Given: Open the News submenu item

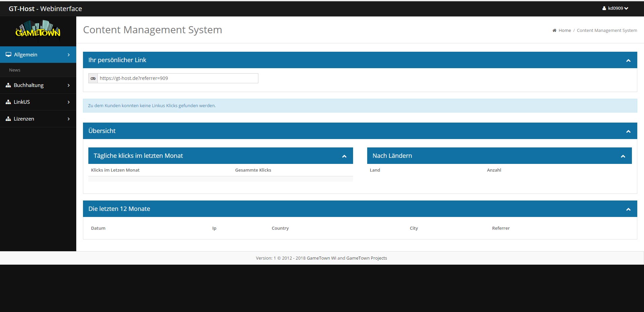Looking at the screenshot, I should click(38, 70).
